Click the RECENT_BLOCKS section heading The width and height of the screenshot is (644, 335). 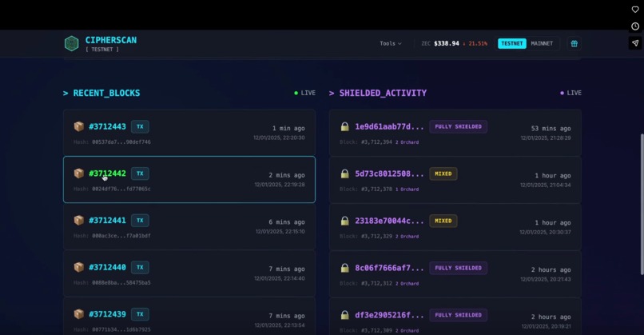(x=106, y=93)
